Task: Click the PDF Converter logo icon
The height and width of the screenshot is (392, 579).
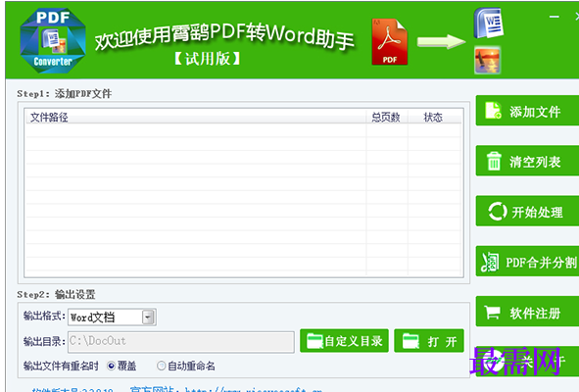Action: (53, 40)
